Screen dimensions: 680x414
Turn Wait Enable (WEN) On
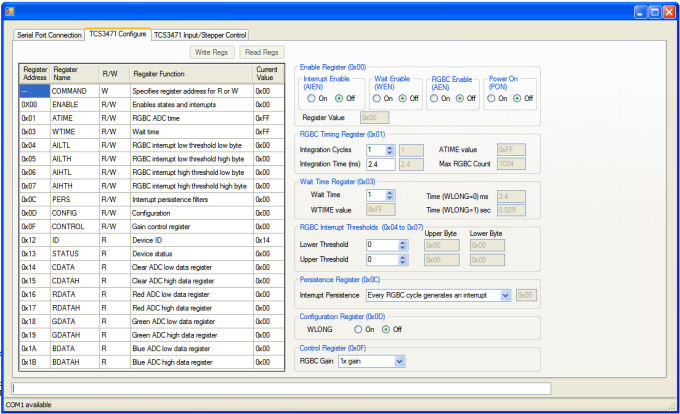click(377, 98)
